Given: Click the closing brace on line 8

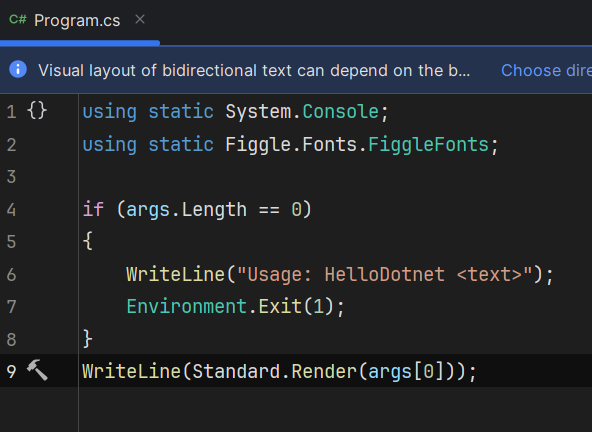Looking at the screenshot, I should [x=88, y=339].
